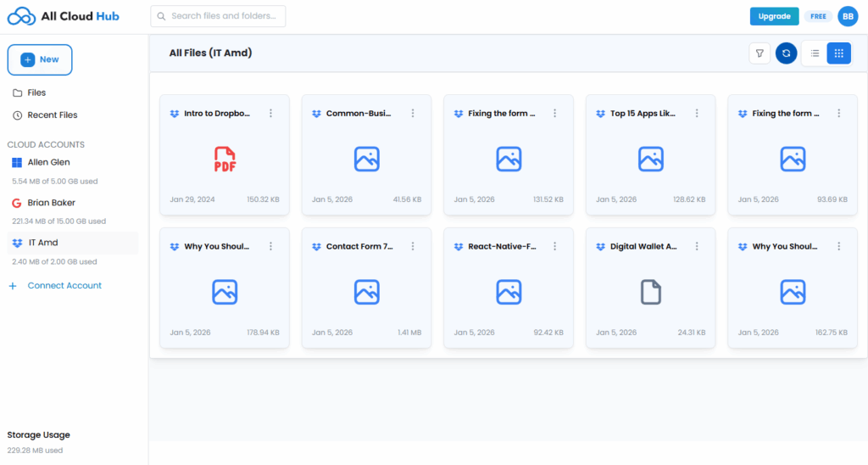Click the Dropbox icon on Digital Wallet A... card
Viewport: 868px width, 465px height.
(x=601, y=247)
